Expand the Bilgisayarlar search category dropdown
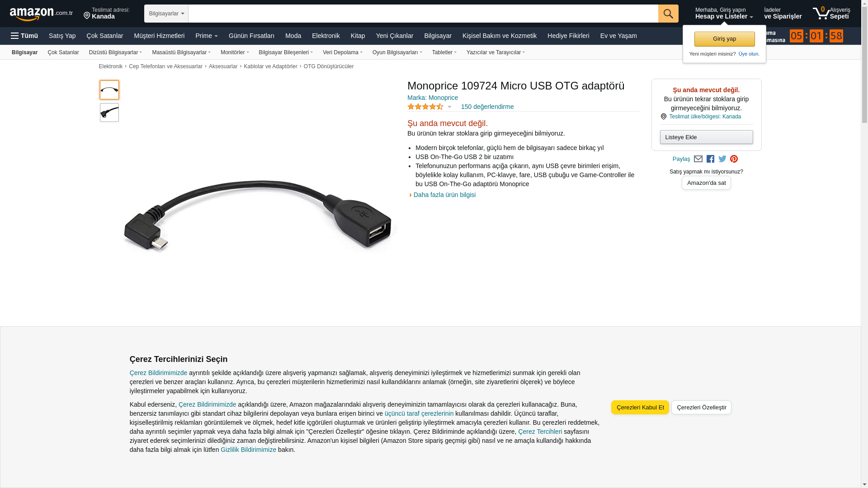868x488 pixels. pos(166,14)
